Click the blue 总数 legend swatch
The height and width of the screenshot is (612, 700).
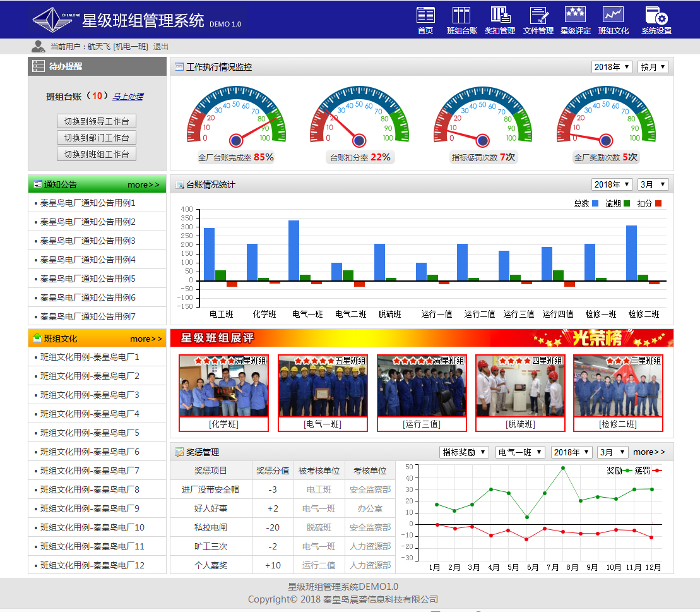click(x=595, y=203)
